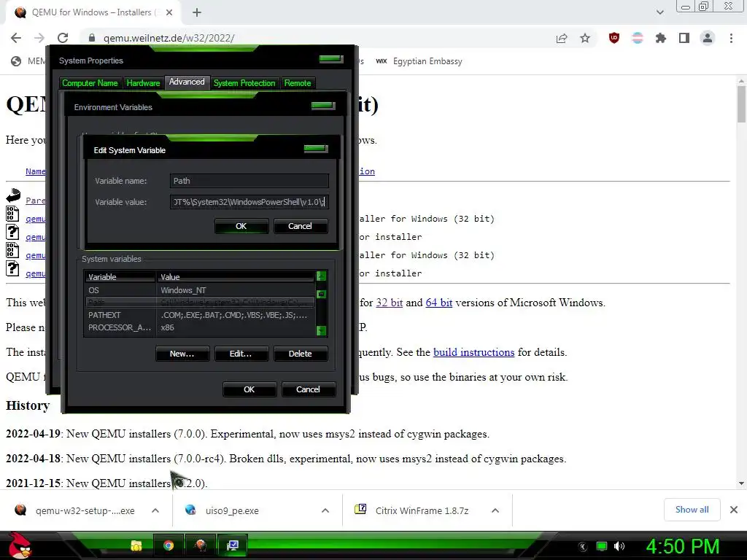
Task: Open the 64 bit link
Action: tap(438, 303)
